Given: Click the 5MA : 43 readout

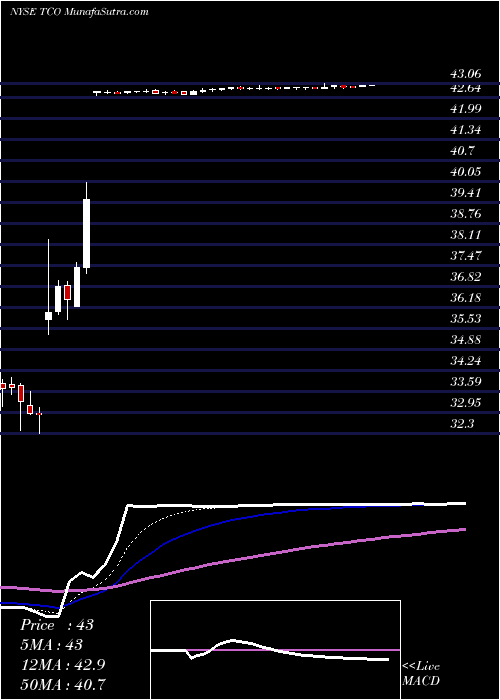Looking at the screenshot, I should point(52,645).
